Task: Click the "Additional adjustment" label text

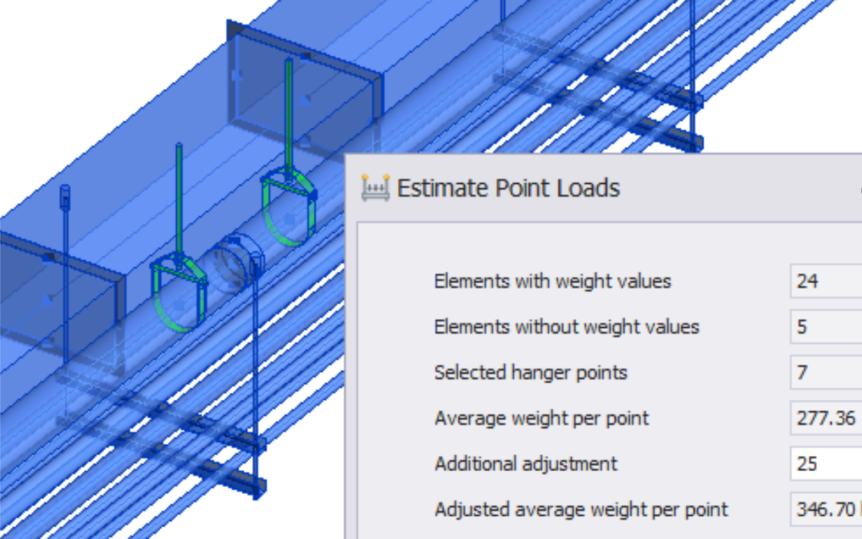Action: pyautogui.click(x=526, y=464)
